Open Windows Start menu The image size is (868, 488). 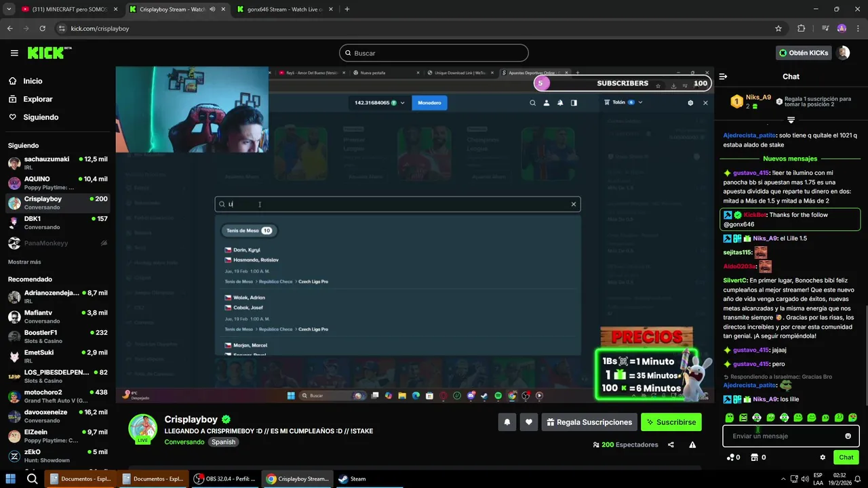[10, 479]
